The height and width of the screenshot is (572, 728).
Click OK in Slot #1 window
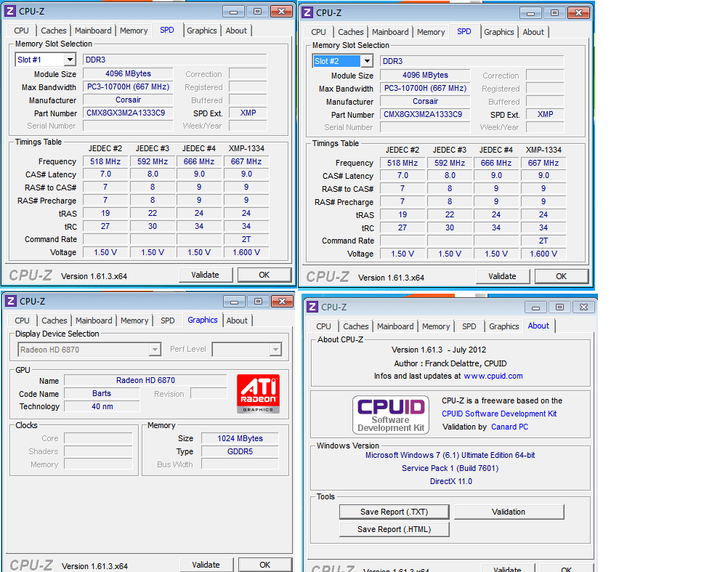click(264, 275)
